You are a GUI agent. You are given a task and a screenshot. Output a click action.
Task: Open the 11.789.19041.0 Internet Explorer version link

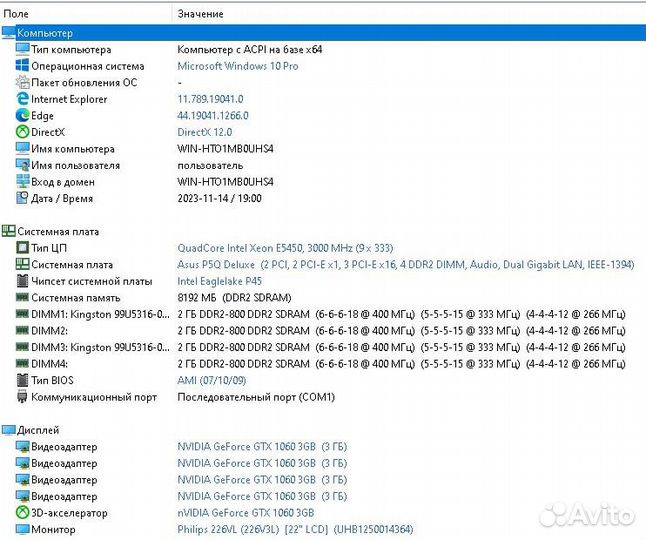pyautogui.click(x=210, y=99)
